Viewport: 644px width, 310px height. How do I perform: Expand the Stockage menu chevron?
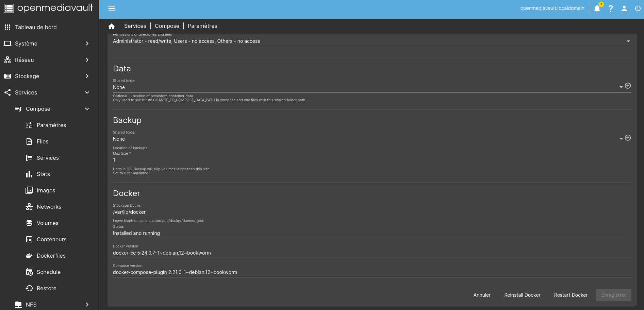pyautogui.click(x=87, y=76)
